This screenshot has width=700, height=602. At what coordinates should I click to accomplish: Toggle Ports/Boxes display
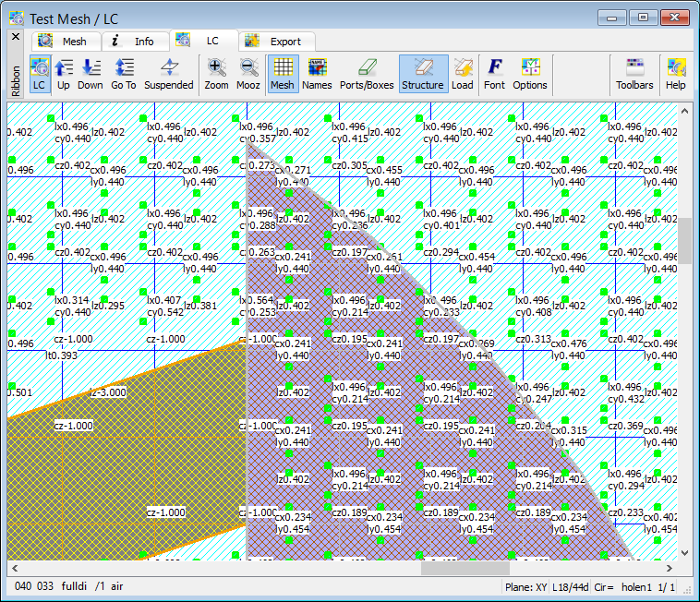coord(367,74)
